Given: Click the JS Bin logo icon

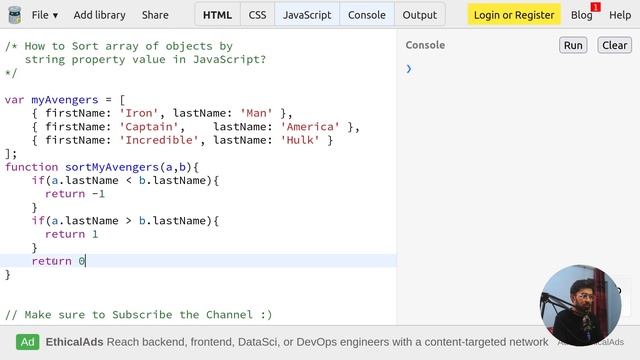Looking at the screenshot, I should click(x=15, y=15).
